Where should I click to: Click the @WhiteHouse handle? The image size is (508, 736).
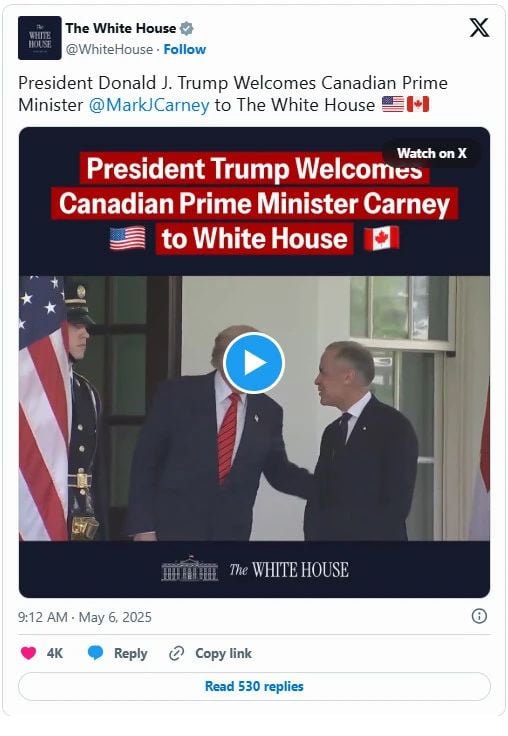109,49
